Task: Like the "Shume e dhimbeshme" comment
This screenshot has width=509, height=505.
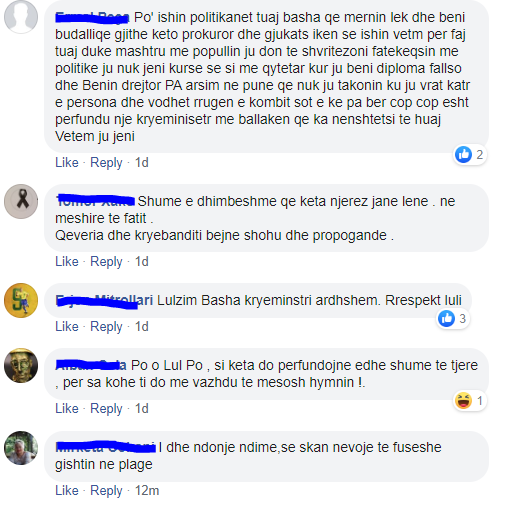Action: coord(67,261)
